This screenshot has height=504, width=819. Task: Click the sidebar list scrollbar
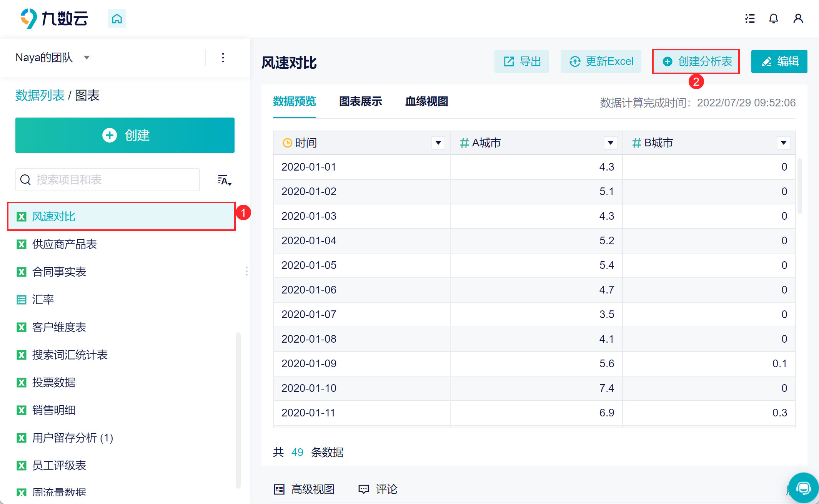click(x=238, y=410)
